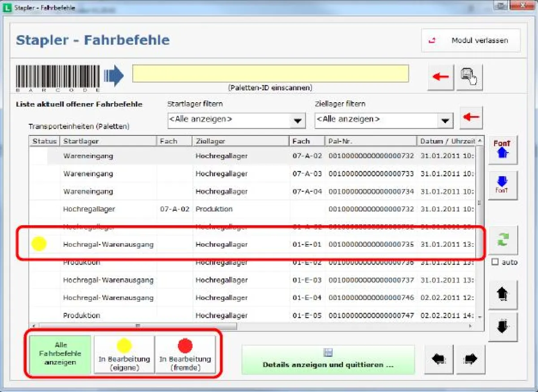Open the Startlager filtern dropdown
Viewport: 538px width, 392px height.
pos(296,120)
